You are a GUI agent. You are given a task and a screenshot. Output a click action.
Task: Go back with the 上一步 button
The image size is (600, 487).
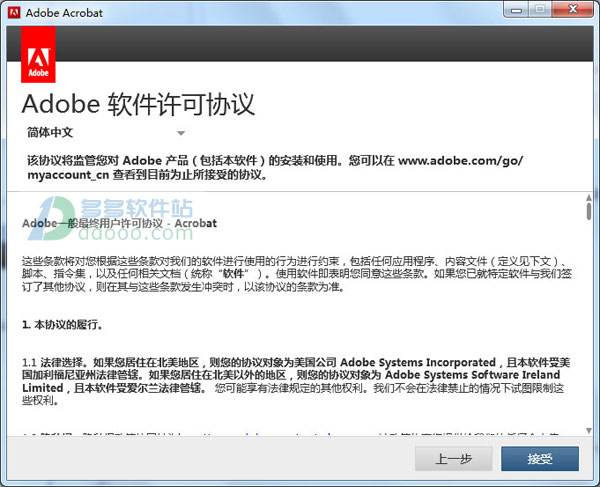click(454, 458)
